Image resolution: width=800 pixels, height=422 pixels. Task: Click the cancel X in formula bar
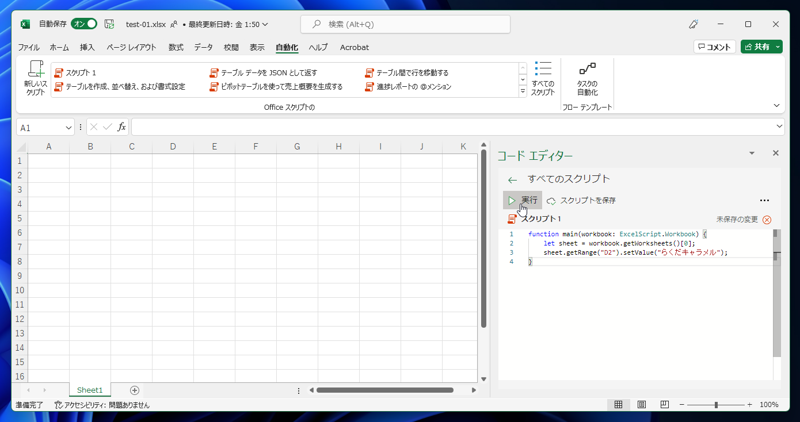(x=93, y=127)
